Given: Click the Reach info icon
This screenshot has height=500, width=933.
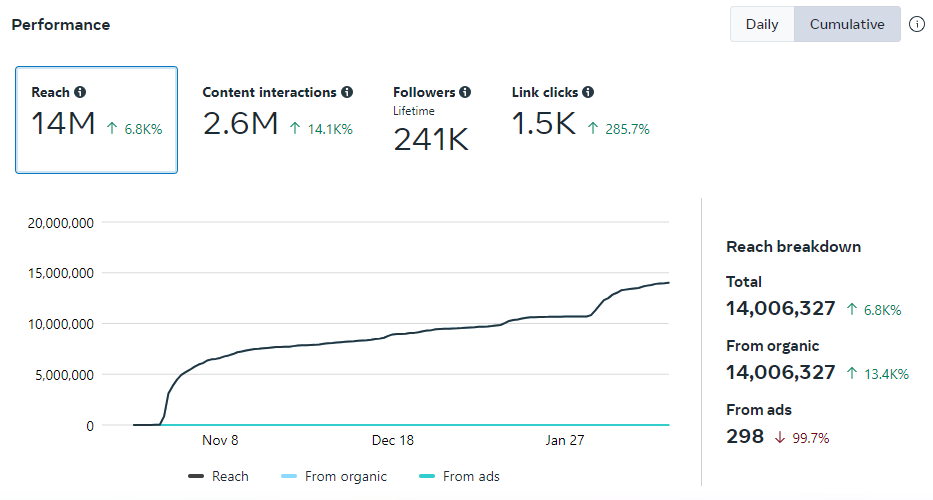Looking at the screenshot, I should (80, 92).
